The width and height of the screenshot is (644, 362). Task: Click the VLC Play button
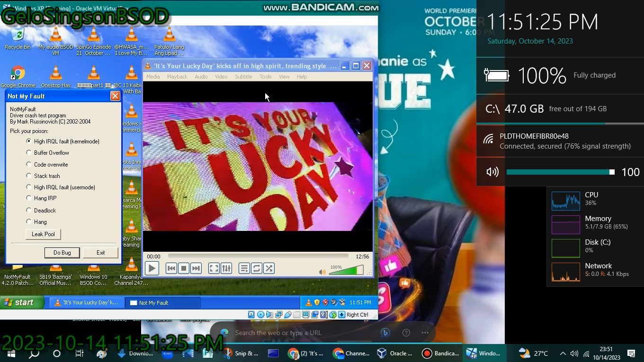tap(152, 268)
